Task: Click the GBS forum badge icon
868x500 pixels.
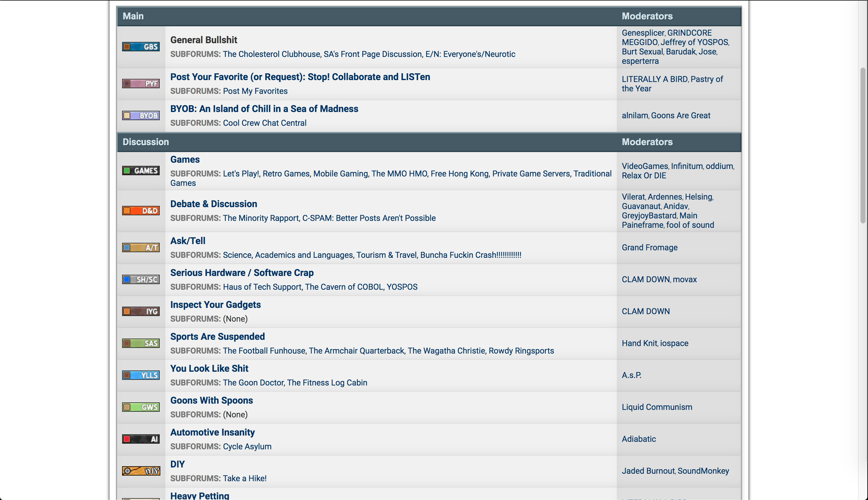Action: coord(141,47)
